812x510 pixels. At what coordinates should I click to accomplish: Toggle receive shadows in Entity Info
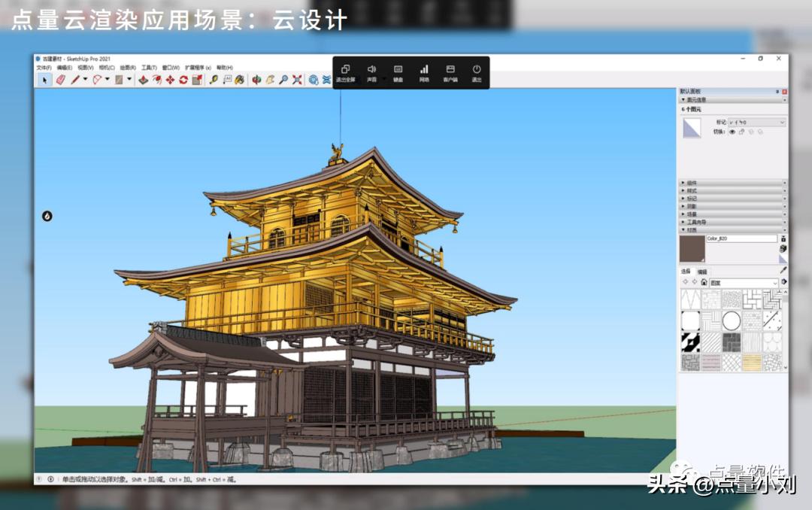751,132
